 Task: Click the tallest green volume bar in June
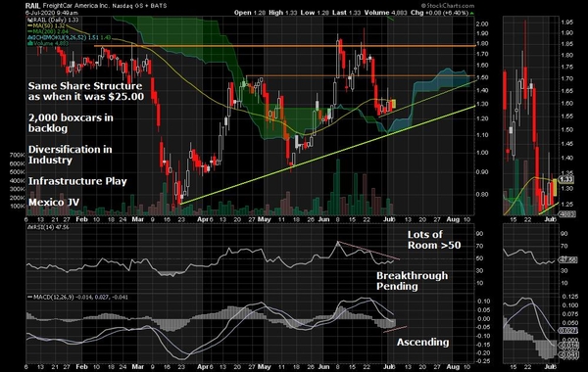338,187
